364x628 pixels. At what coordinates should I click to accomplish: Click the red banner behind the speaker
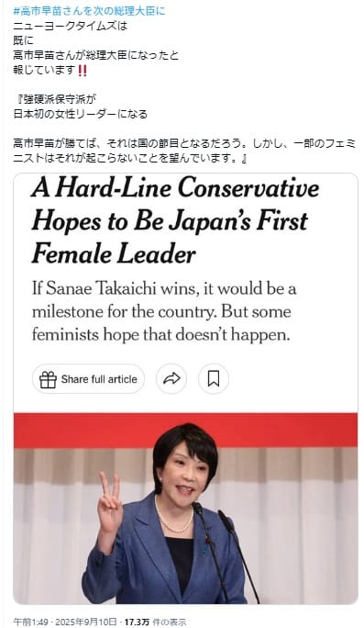(185, 431)
